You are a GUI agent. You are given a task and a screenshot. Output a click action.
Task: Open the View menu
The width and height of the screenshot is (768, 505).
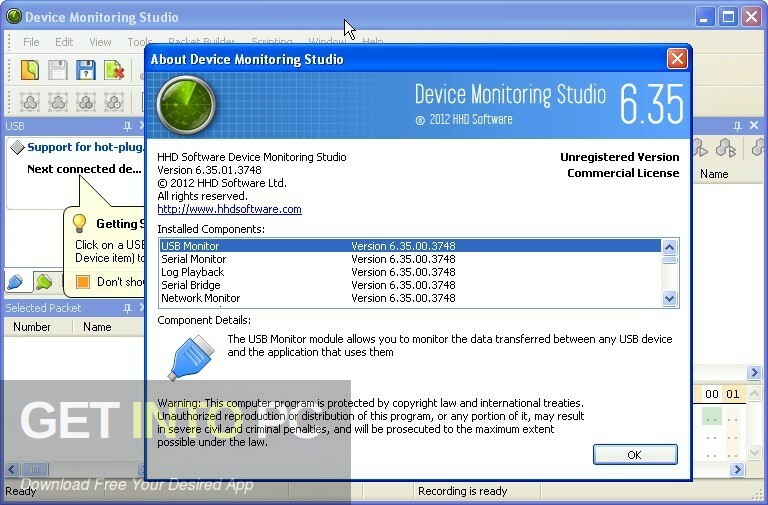coord(100,42)
